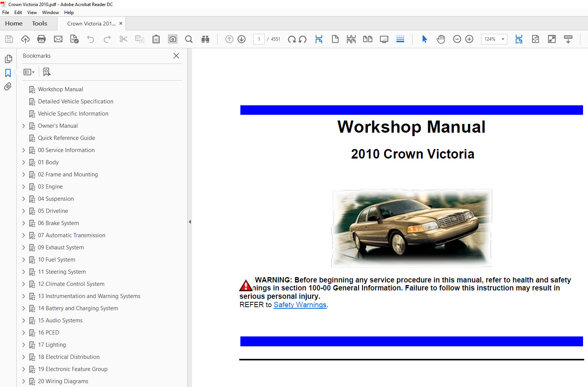Follow the Safety Warnings link
This screenshot has height=387, width=588.
click(x=300, y=305)
